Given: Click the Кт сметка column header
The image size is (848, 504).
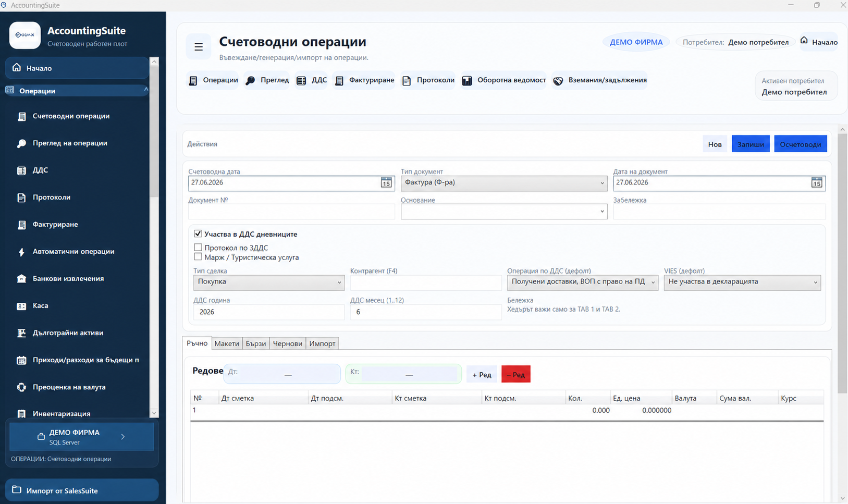Looking at the screenshot, I should click(x=437, y=398).
